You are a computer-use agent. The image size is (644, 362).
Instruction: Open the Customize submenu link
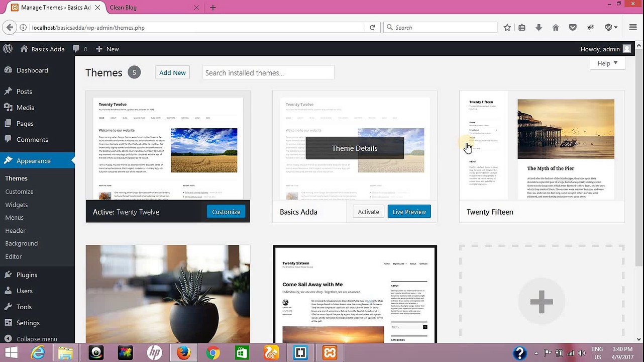pos(19,192)
